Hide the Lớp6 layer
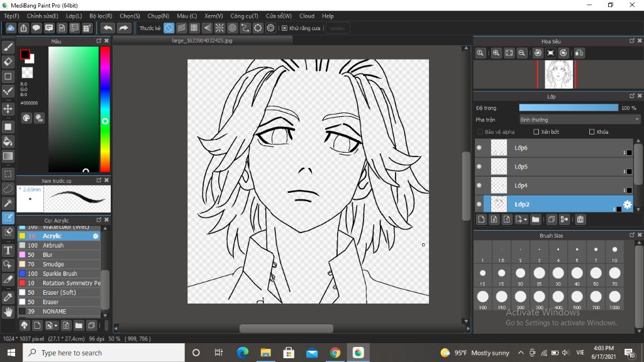 coord(479,148)
